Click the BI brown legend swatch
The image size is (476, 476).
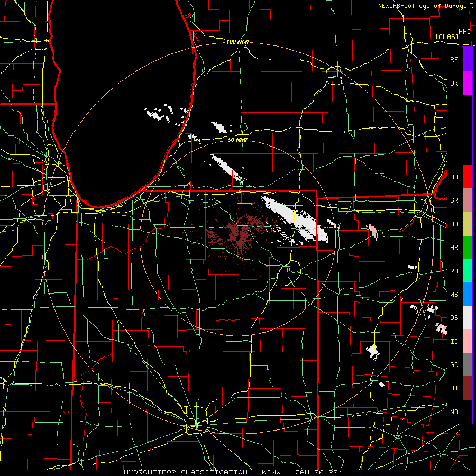point(467,388)
